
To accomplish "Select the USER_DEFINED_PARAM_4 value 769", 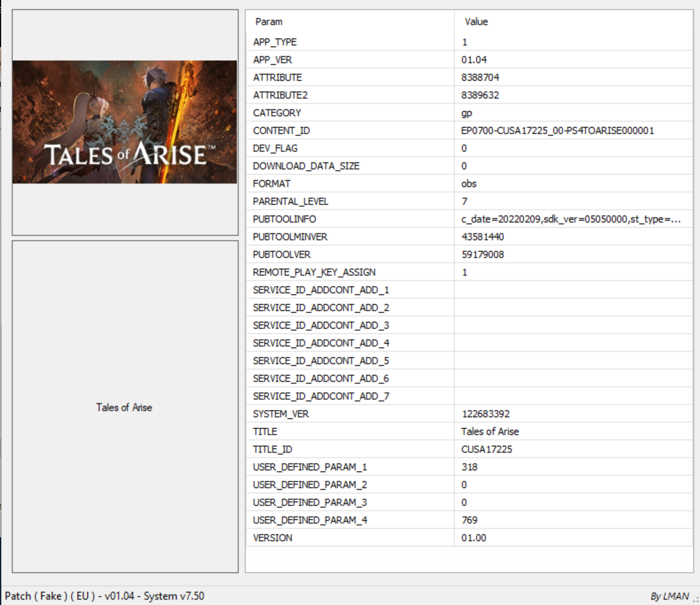I will click(x=470, y=520).
